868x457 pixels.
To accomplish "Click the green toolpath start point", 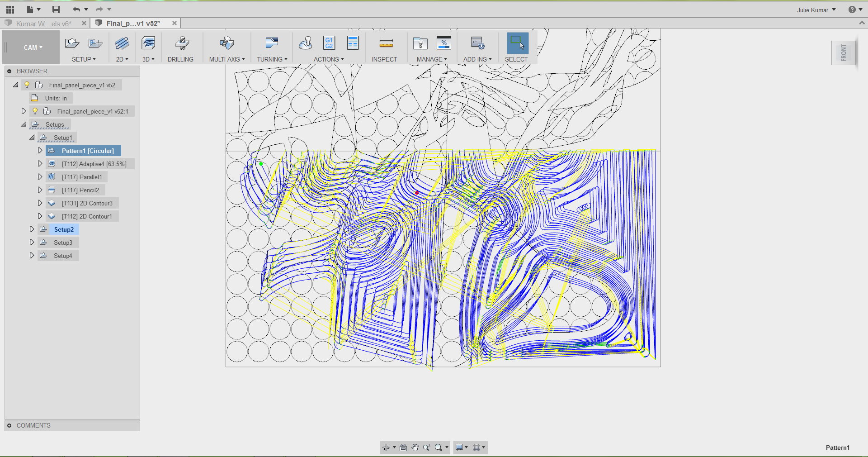I will 261,164.
